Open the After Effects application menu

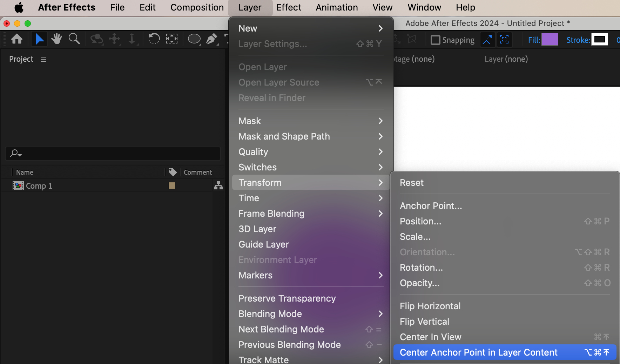(67, 7)
